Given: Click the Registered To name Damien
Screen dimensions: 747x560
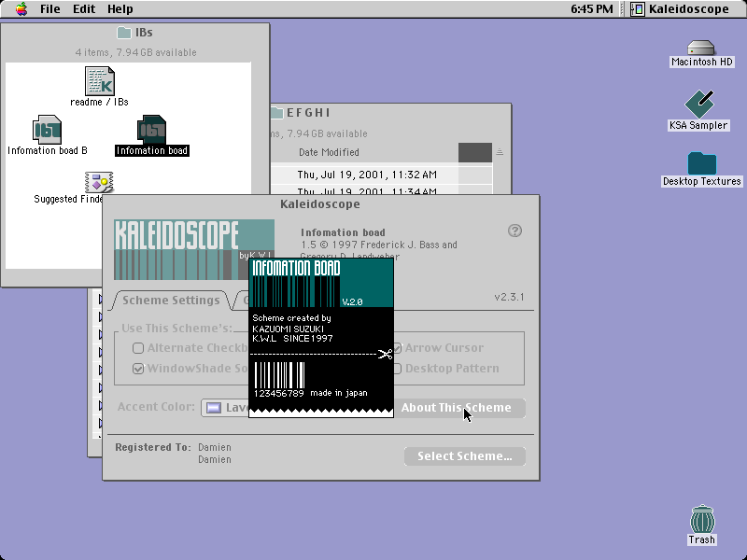Looking at the screenshot, I should [215, 448].
